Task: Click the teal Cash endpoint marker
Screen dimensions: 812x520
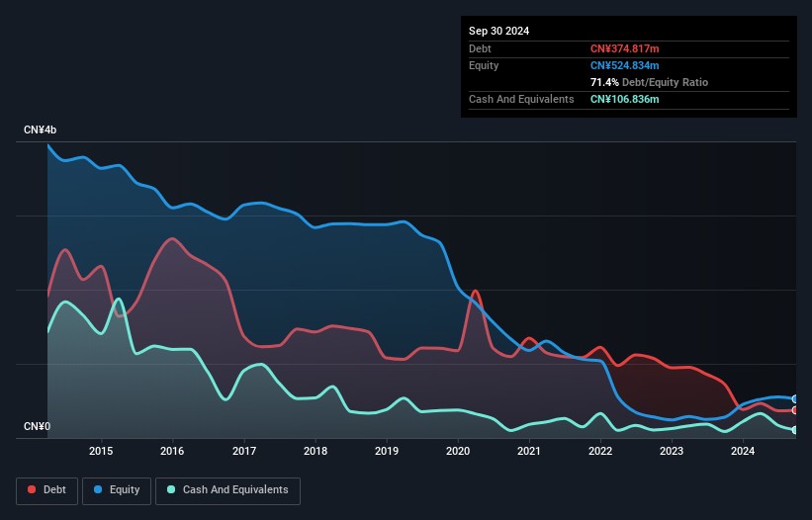Action: 795,430
